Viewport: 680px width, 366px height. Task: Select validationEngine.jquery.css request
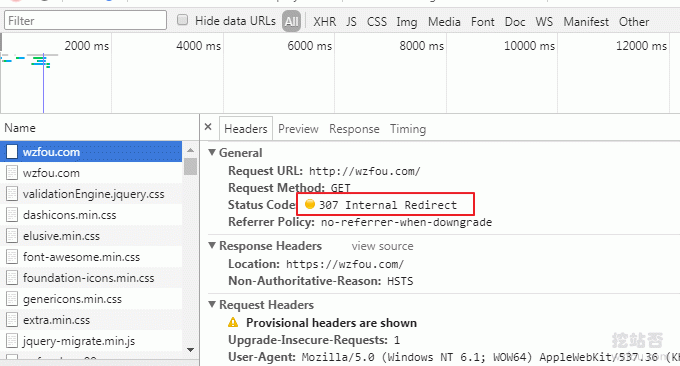pos(91,194)
